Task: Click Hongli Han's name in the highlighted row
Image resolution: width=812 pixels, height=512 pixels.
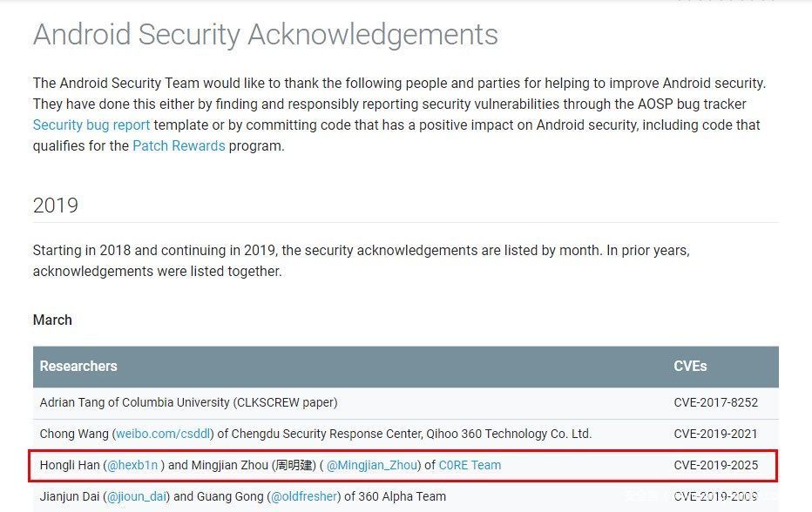Action: [x=70, y=465]
